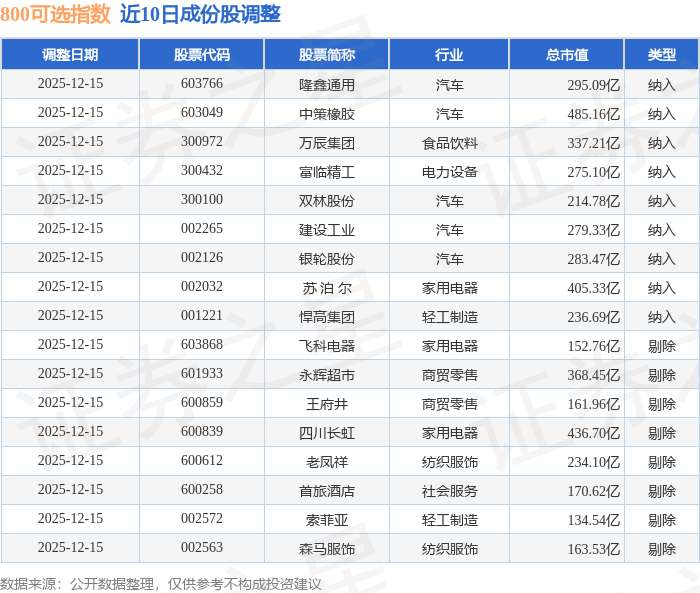Click market value 405.33亿
Screen dimensions: 700x593
click(x=594, y=288)
